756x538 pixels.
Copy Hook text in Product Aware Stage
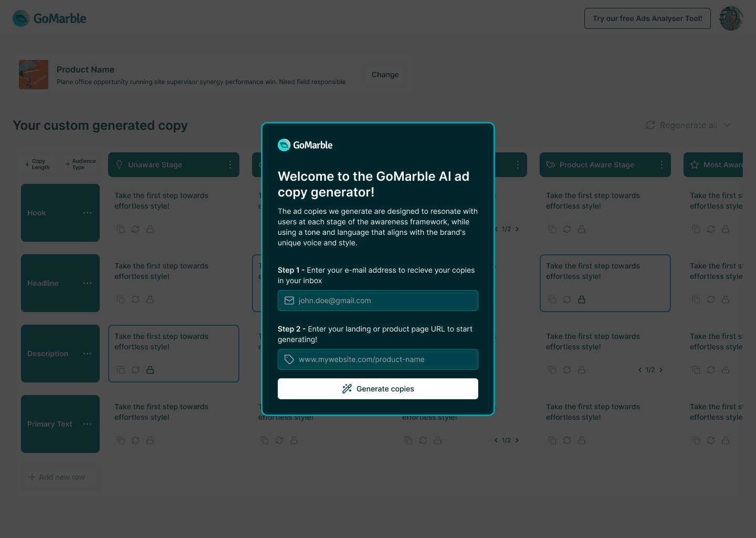552,229
